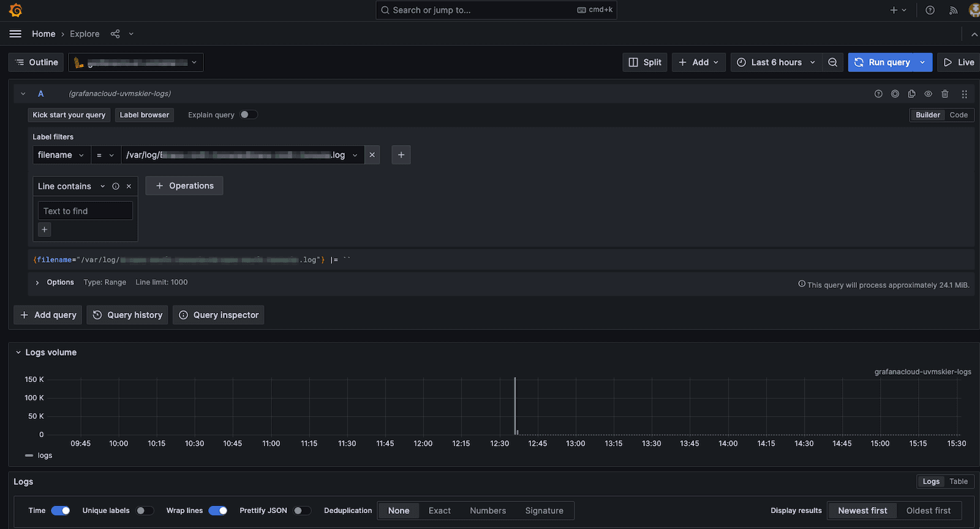980x529 pixels.
Task: Open the Last 6 hours time picker
Action: point(776,62)
